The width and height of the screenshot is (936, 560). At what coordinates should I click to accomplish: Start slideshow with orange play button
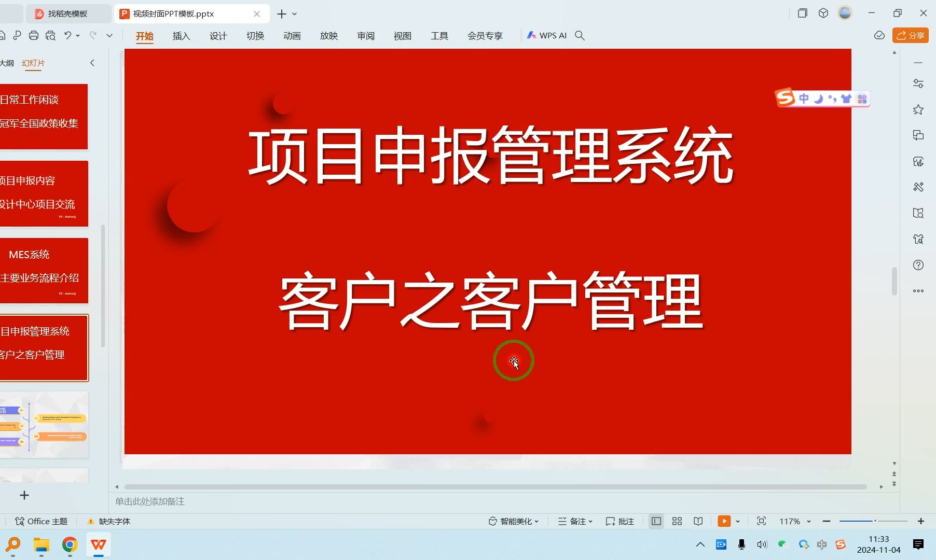(x=724, y=521)
